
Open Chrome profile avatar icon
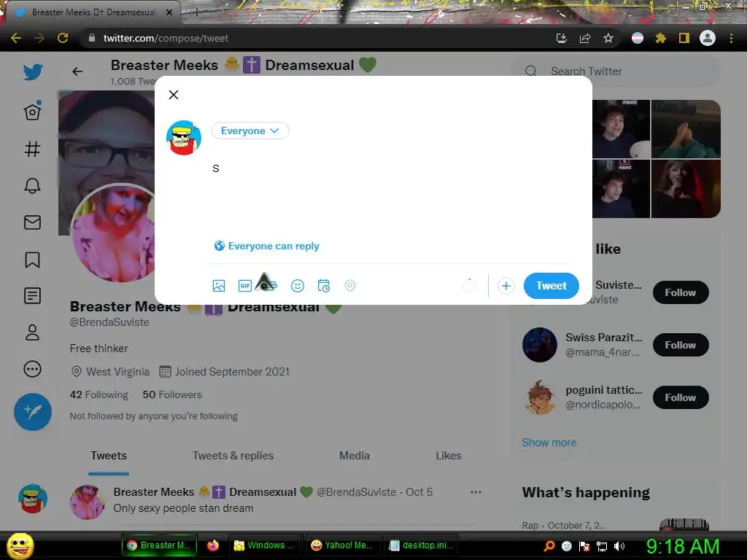click(708, 38)
